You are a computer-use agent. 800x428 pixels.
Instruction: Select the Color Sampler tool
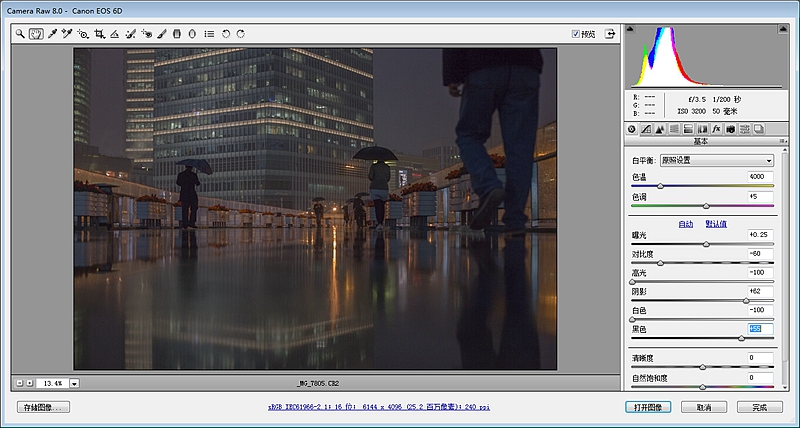click(x=67, y=34)
